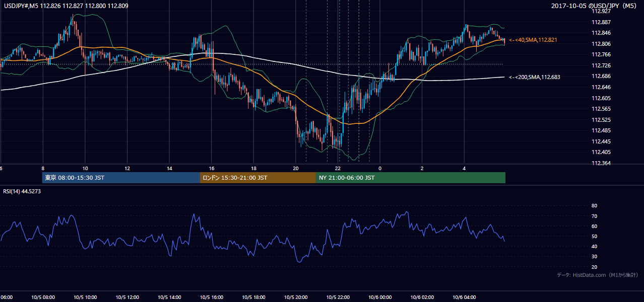
Task: Select the 2017-10-05 のUSD/JPY (M5) title
Action: pyautogui.click(x=595, y=6)
